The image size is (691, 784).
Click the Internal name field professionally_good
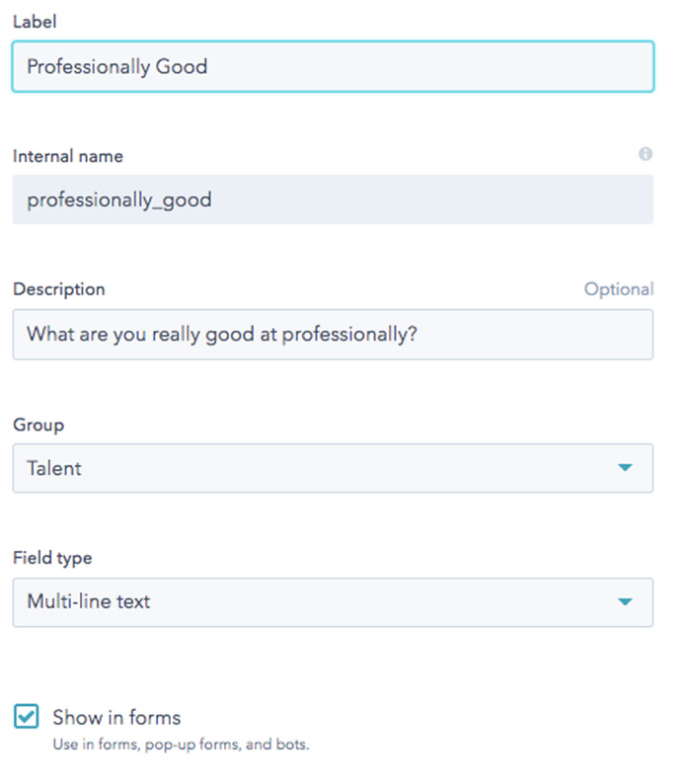pos(333,199)
